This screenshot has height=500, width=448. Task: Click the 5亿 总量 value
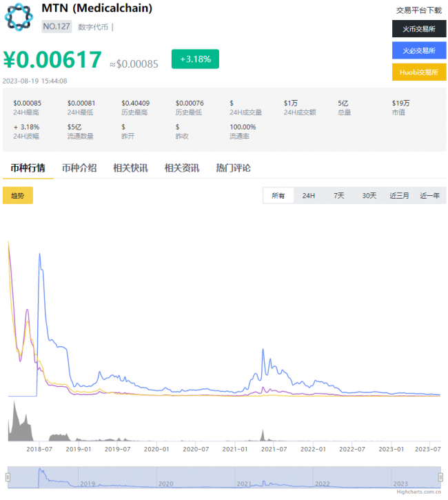tap(343, 103)
